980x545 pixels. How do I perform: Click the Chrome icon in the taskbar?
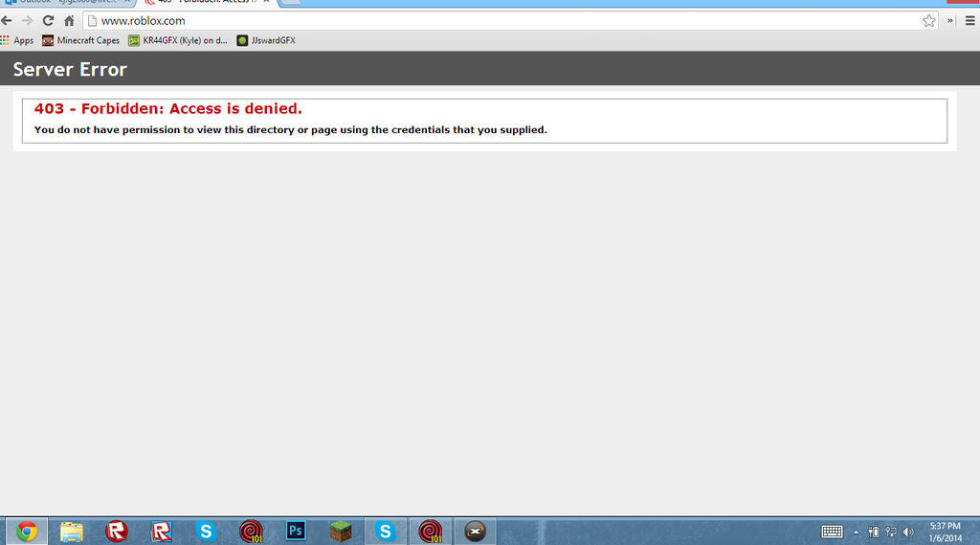pos(26,532)
